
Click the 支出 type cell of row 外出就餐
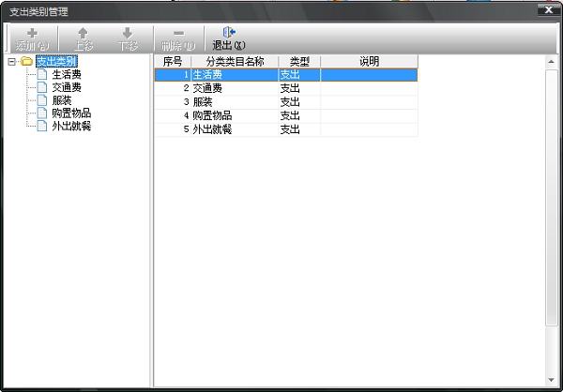299,129
